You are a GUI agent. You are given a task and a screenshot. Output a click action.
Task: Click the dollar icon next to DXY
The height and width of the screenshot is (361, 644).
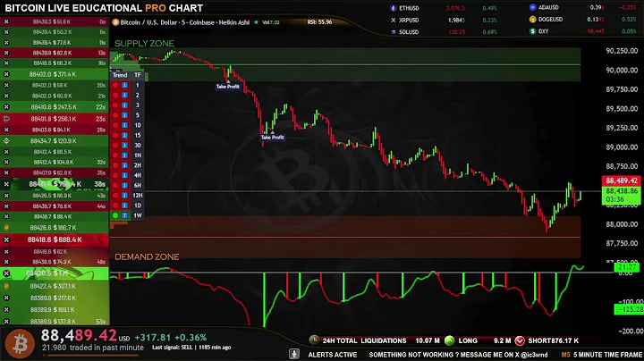533,31
